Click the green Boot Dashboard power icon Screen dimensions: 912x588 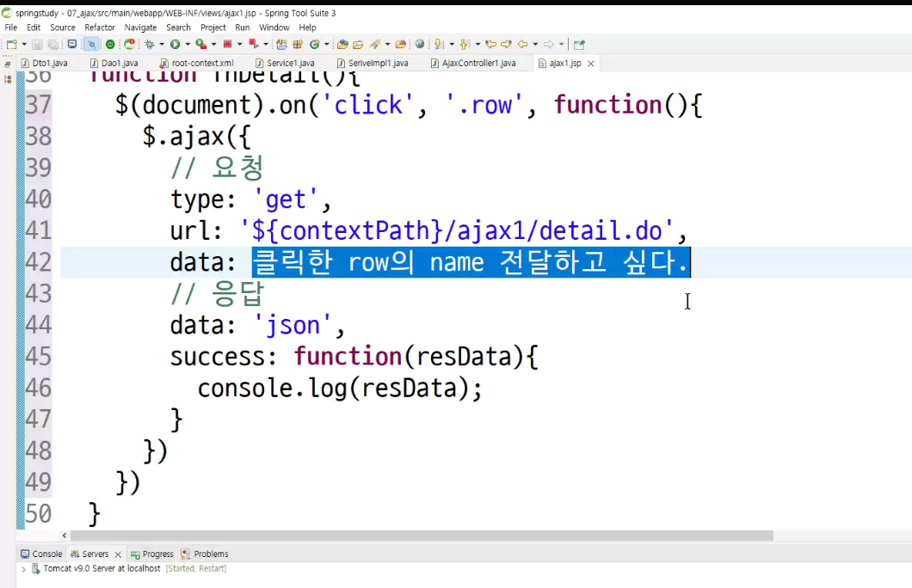pos(110,44)
